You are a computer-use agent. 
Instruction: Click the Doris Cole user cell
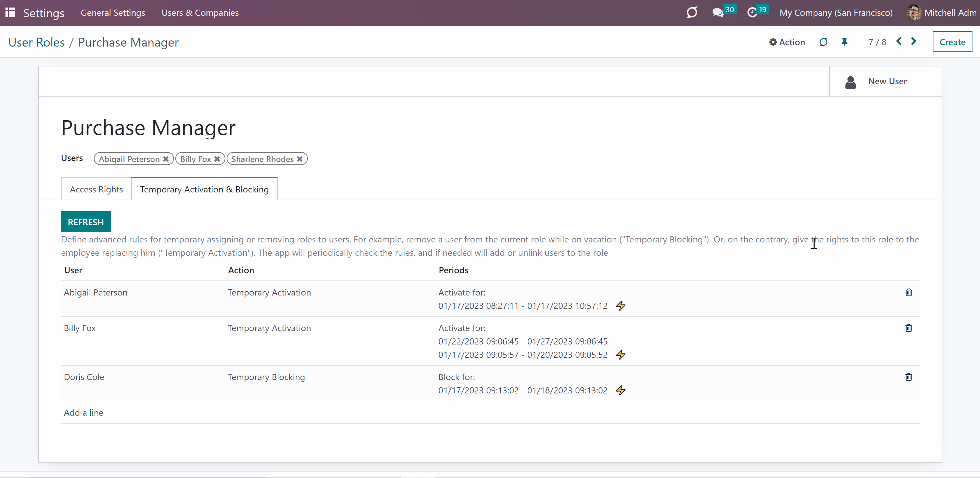[84, 378]
